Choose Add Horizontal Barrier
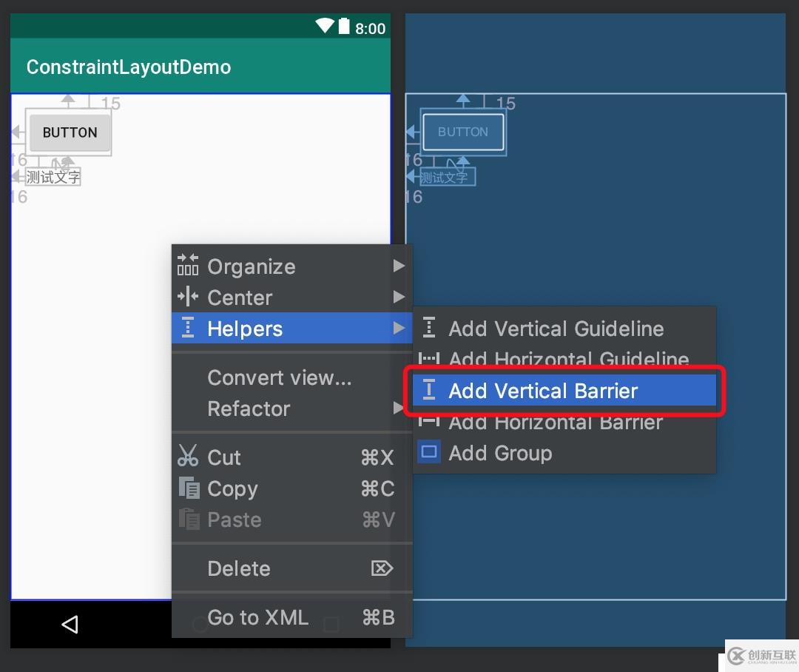 pyautogui.click(x=556, y=423)
